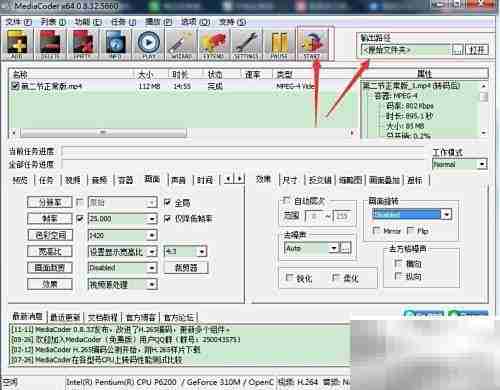500x390 pixels.
Task: Enable the Mirror checkbox
Action: [x=377, y=230]
